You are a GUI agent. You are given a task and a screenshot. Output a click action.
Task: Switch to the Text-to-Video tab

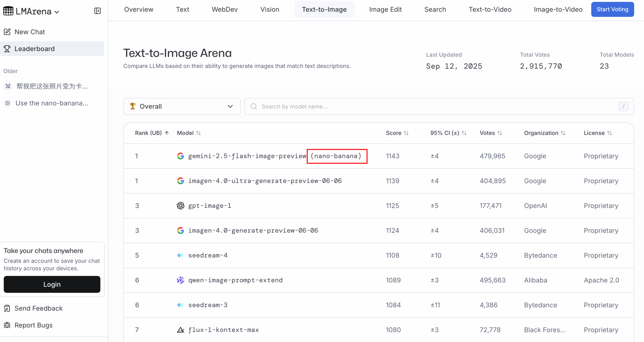490,10
